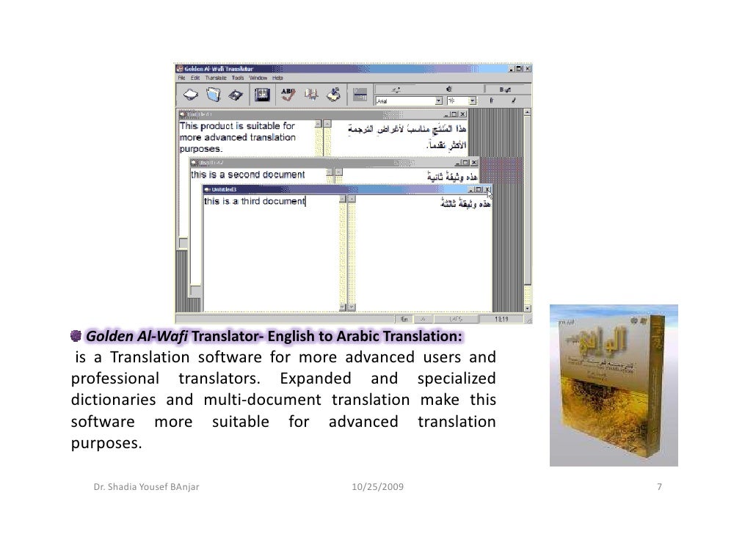This screenshot has height=534, width=756.
Task: Maximize the Untitled3 document window
Action: click(x=479, y=189)
